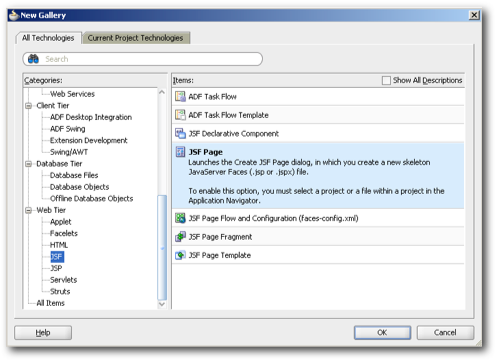This screenshot has height=361, width=496.
Task: Click the JSF Declarative Component icon
Action: click(x=180, y=134)
